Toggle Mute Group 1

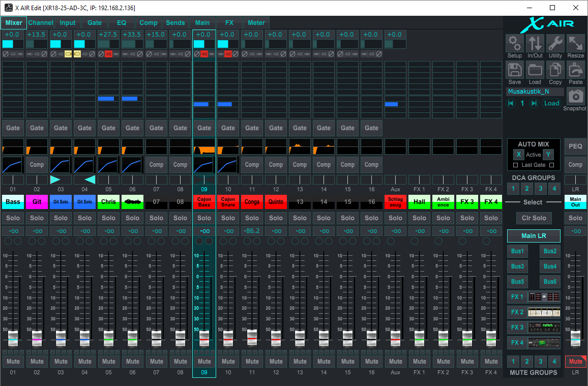click(513, 361)
